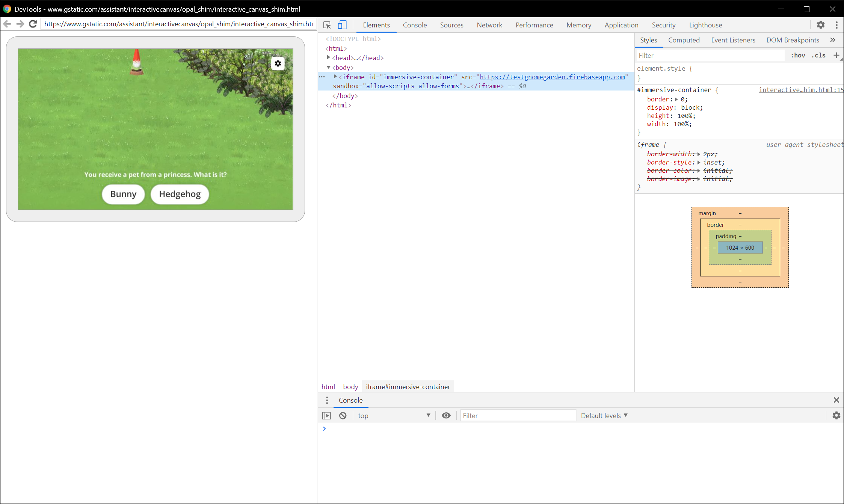Open console settings gear icon

(x=836, y=415)
